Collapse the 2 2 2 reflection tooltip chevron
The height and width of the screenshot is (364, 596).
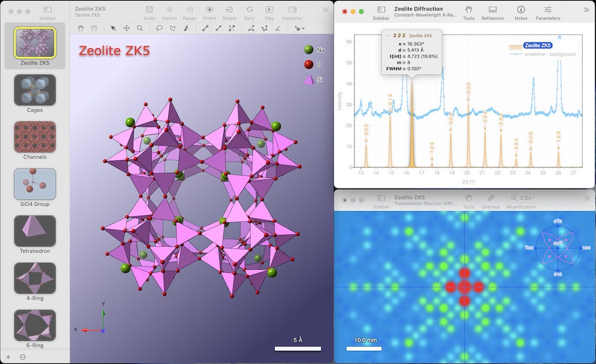coord(387,35)
